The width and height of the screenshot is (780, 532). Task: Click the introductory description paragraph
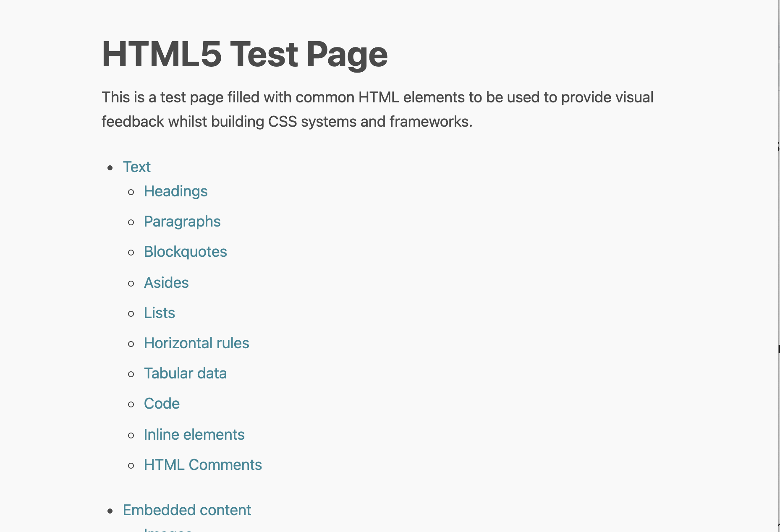pos(377,109)
